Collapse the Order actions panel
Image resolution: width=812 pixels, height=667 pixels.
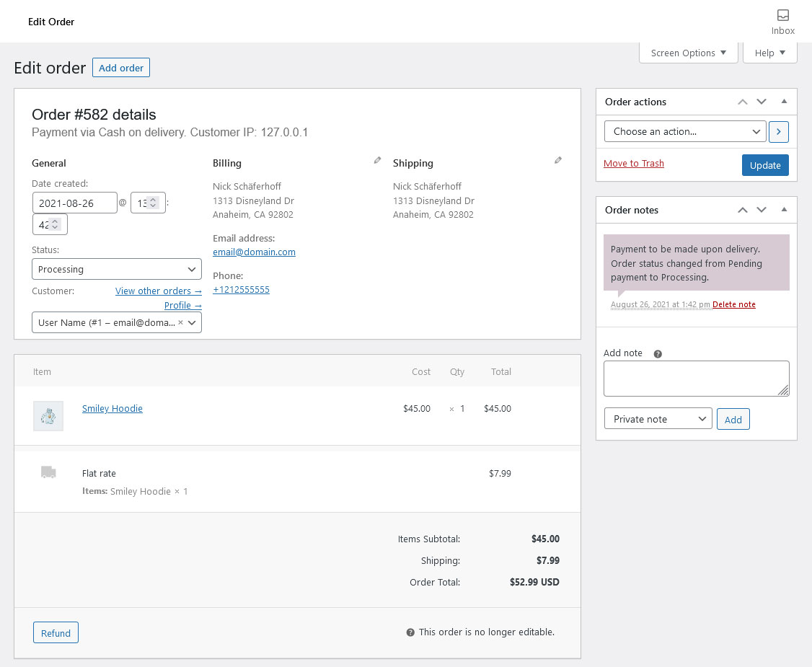click(x=784, y=102)
